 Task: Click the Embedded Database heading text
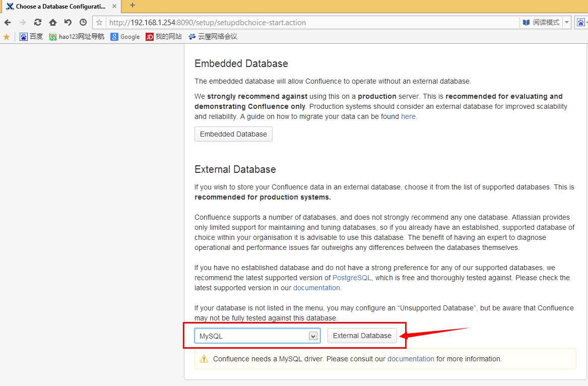coord(241,64)
